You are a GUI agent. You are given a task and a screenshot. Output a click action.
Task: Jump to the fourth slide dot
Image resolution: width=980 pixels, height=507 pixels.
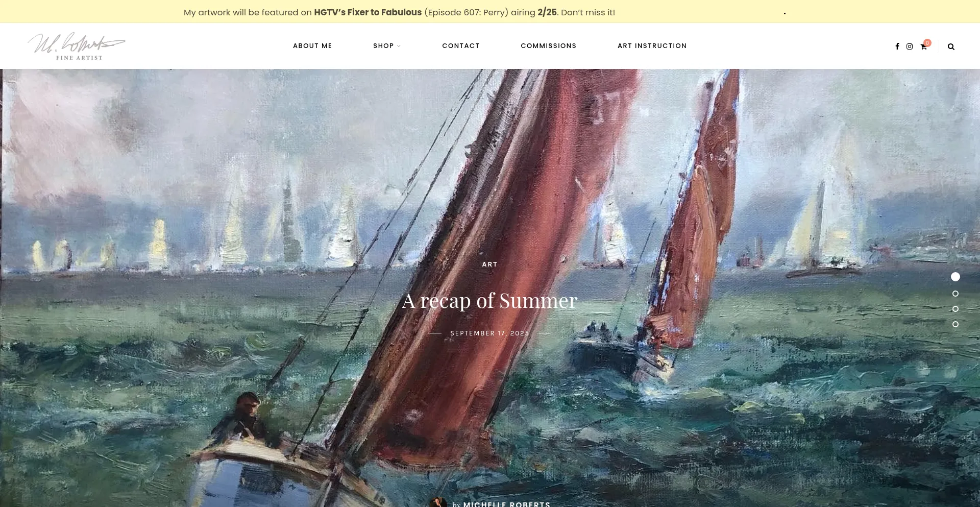[x=955, y=324]
